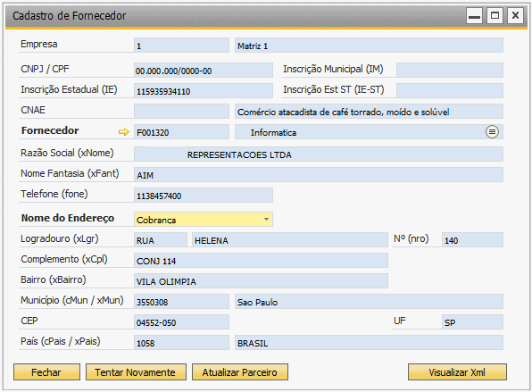
Task: Click the Telefone field with 1138457400
Action: (x=204, y=196)
